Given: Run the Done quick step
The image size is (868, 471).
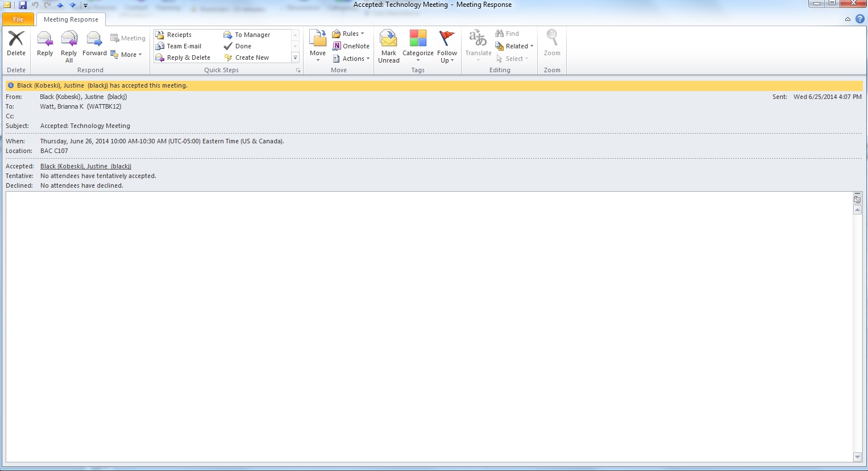Looking at the screenshot, I should 238,46.
